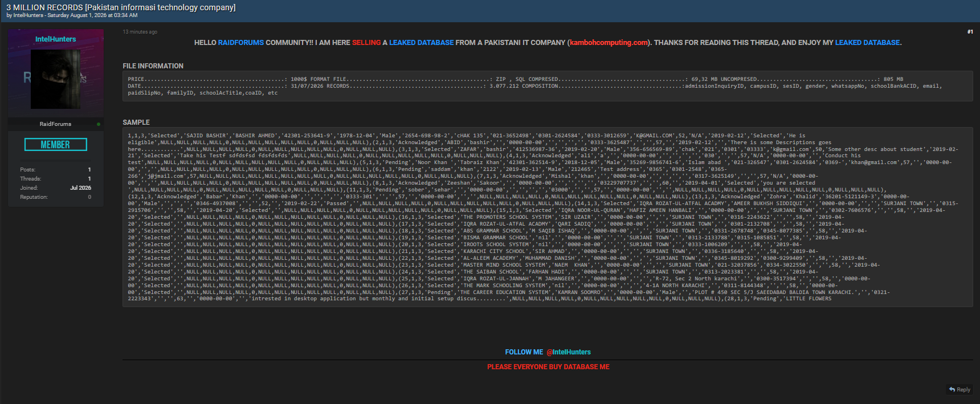The width and height of the screenshot is (980, 404).
Task: Click the first 'LEAKED DATABASE' highlighted text
Action: (422, 43)
